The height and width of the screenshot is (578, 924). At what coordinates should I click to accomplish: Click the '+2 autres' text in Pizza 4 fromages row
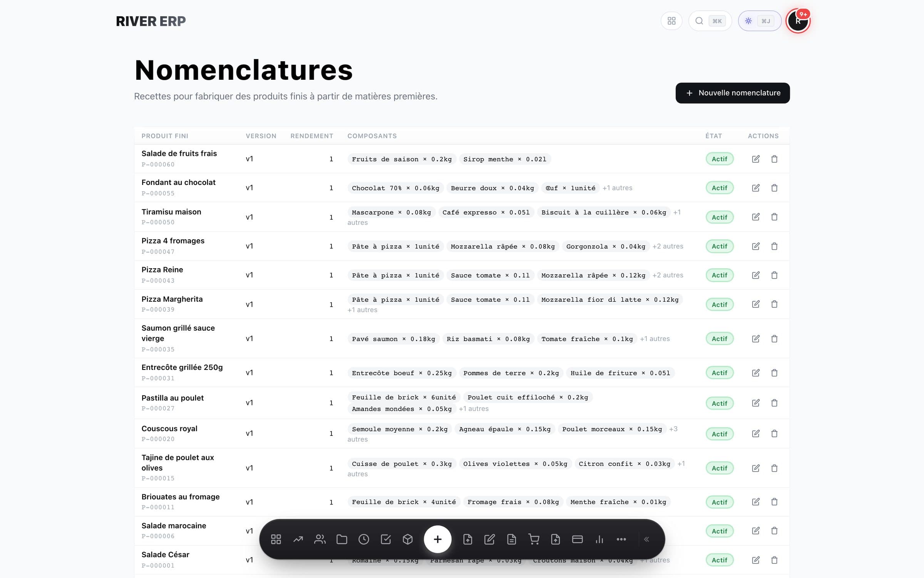point(668,246)
